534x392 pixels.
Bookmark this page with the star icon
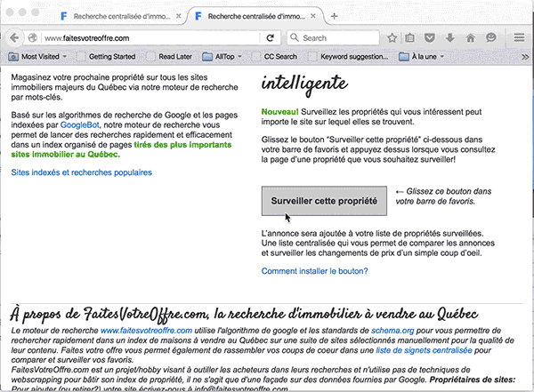pyautogui.click(x=392, y=38)
